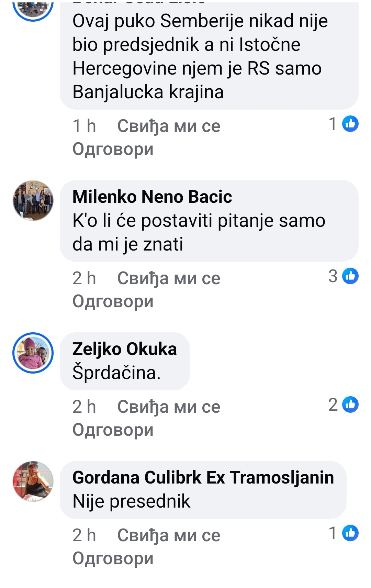Viewport: 371px width, 588px height.
Task: Reply to Milenko Neno Bacic's comment
Action: (x=113, y=301)
